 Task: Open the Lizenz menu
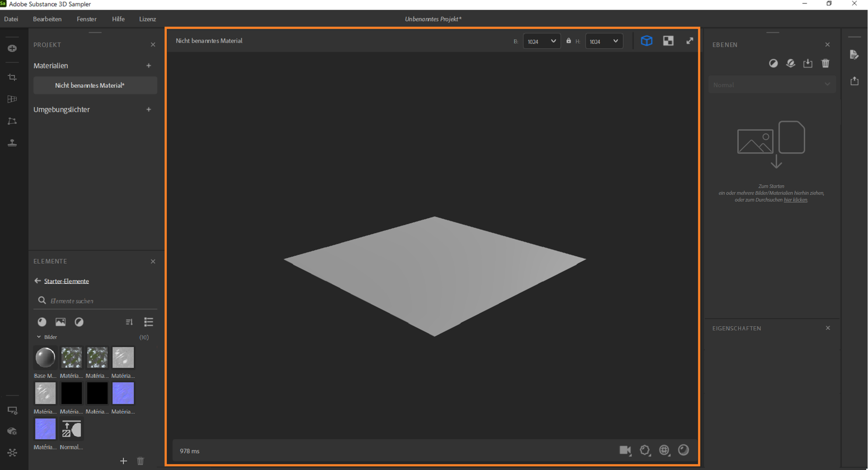[x=147, y=19]
